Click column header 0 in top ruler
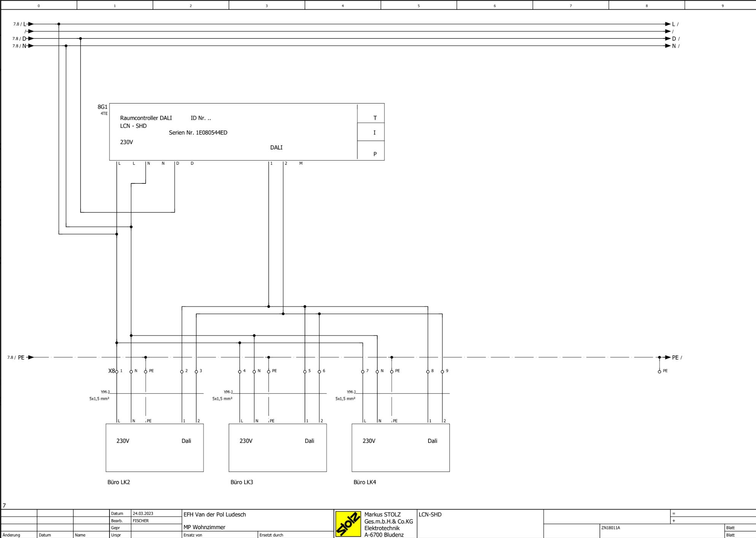The width and height of the screenshot is (756, 538). [x=38, y=5]
